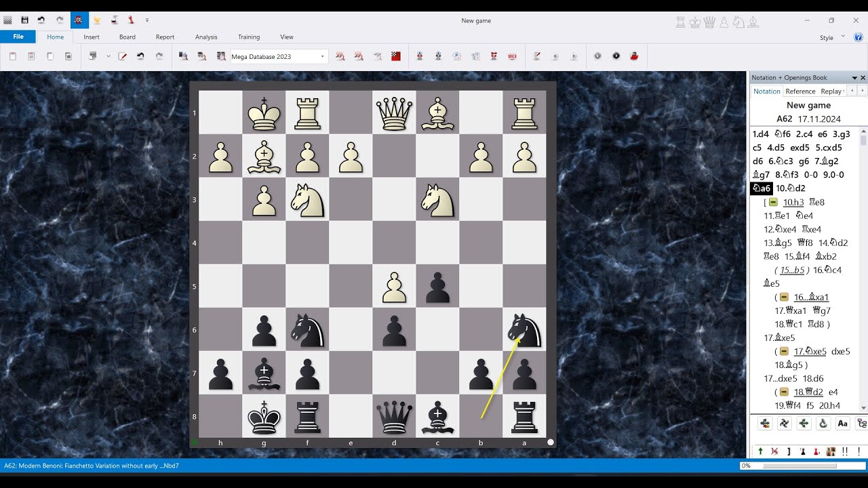The height and width of the screenshot is (488, 868).
Task: Click the Aa font icon below the notation
Action: pyautogui.click(x=842, y=424)
